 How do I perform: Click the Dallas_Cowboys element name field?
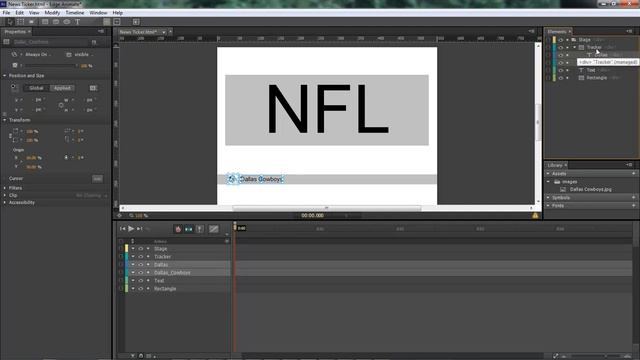[x=49, y=42]
